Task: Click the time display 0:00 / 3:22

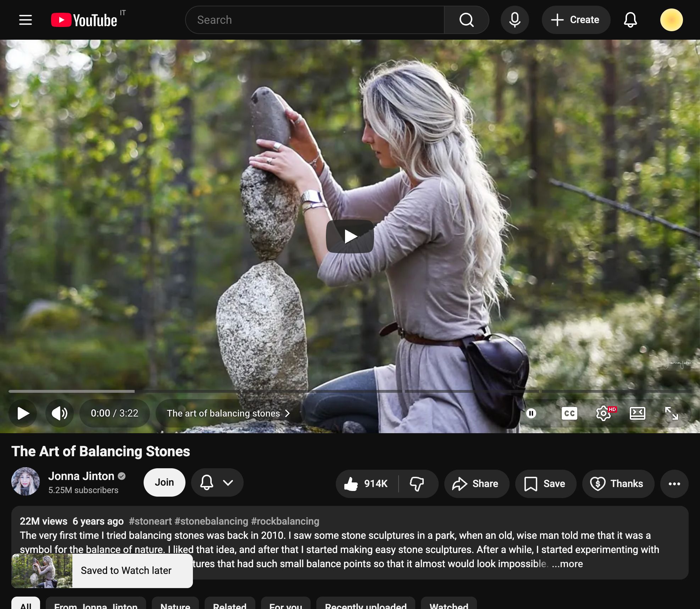Action: (115, 413)
